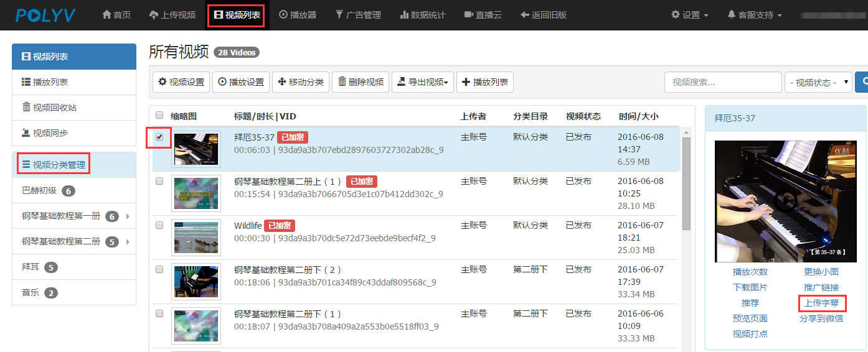The image size is (868, 352).
Task: Open the 视频状态 filter dropdown
Action: tap(819, 82)
